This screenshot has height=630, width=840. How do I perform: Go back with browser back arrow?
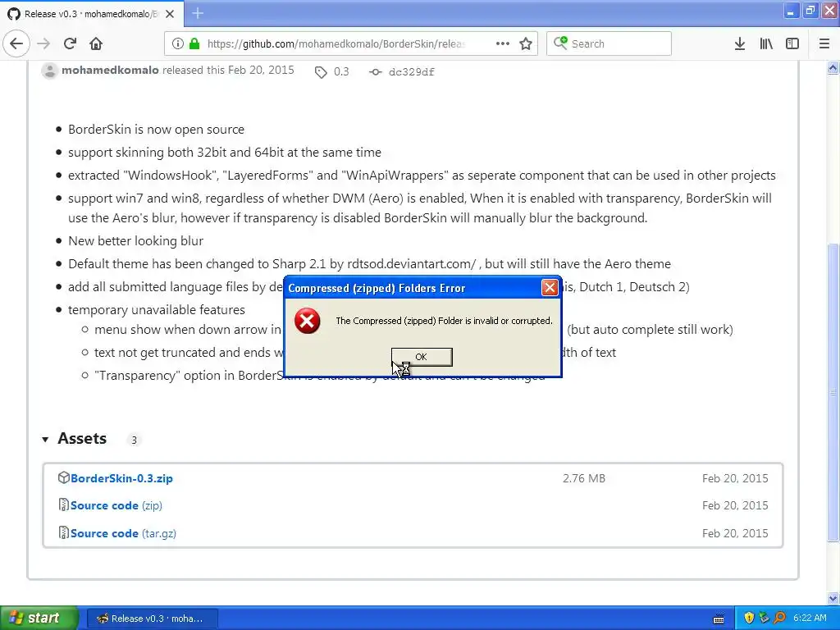[16, 43]
